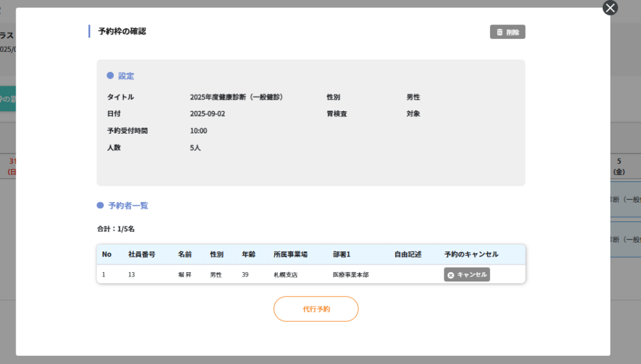Image resolution: width=641 pixels, height=364 pixels.
Task: Click the blue bullet beside 予約者一覧 heading
Action: 100,205
